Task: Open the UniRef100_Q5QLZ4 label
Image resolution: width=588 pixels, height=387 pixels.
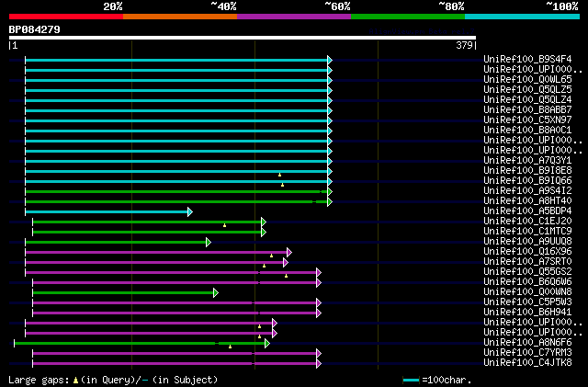Action: pos(527,100)
